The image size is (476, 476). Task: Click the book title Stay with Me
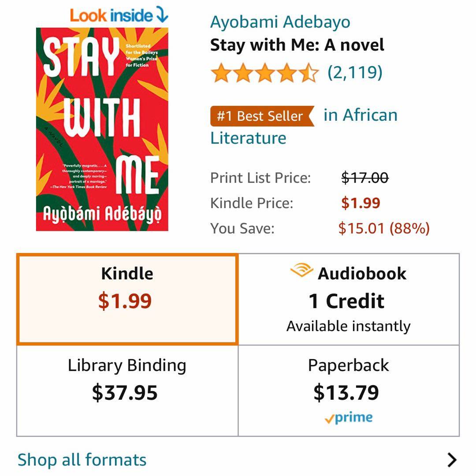(297, 45)
